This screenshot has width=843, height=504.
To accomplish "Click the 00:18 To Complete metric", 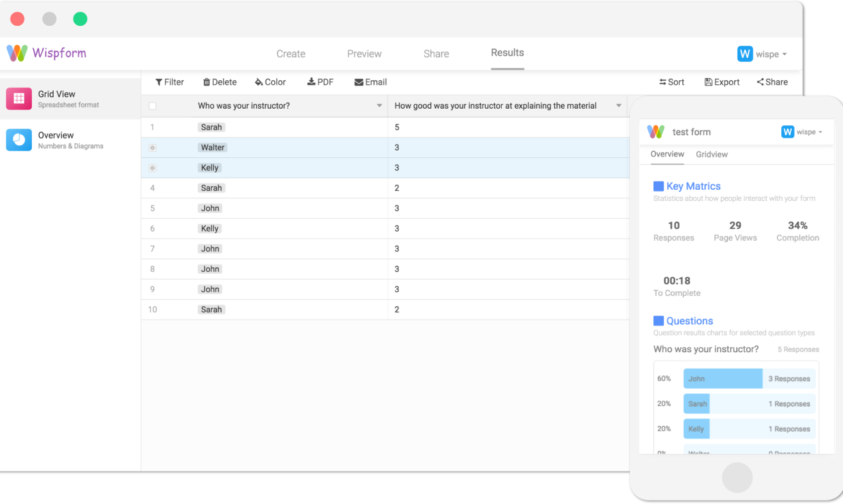I will pos(677,286).
